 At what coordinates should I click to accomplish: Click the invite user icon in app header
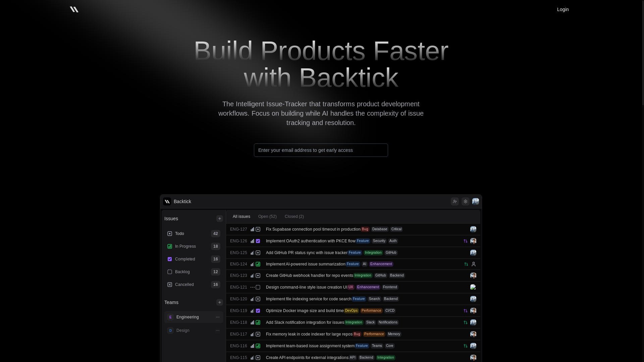click(455, 201)
